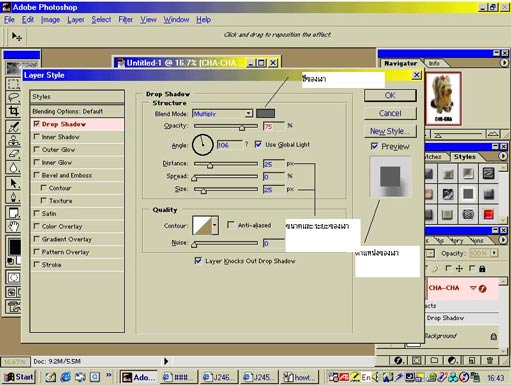Open the Filter menu
Image resolution: width=511 pixels, height=385 pixels.
(x=125, y=20)
